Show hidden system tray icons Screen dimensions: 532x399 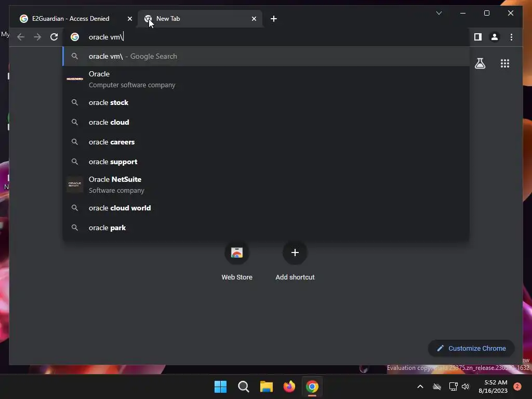420,387
